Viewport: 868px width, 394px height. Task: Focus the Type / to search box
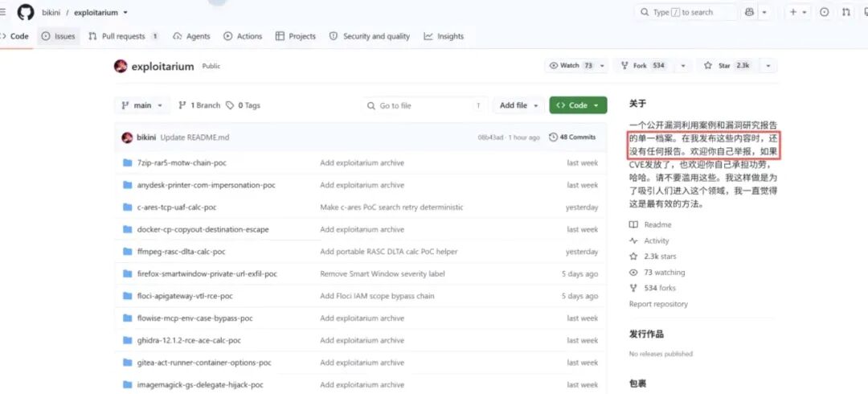pyautogui.click(x=686, y=12)
